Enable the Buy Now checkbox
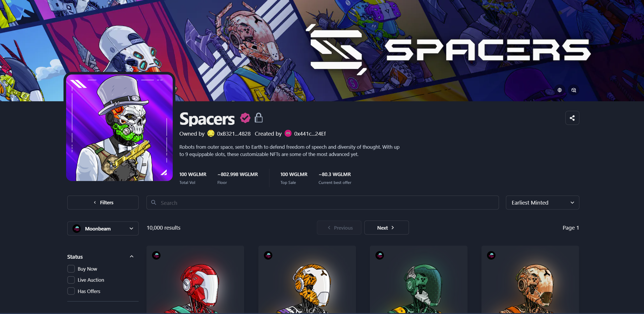The width and height of the screenshot is (644, 314). (71, 269)
